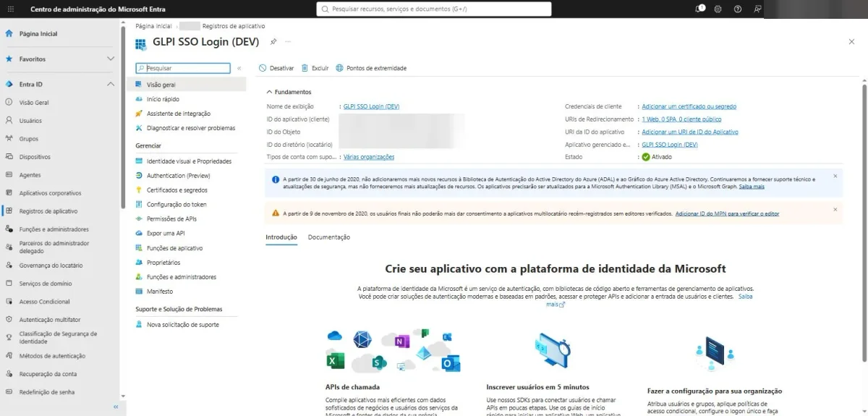
Task: Collapse the resource menu double-chevron
Action: pos(239,68)
